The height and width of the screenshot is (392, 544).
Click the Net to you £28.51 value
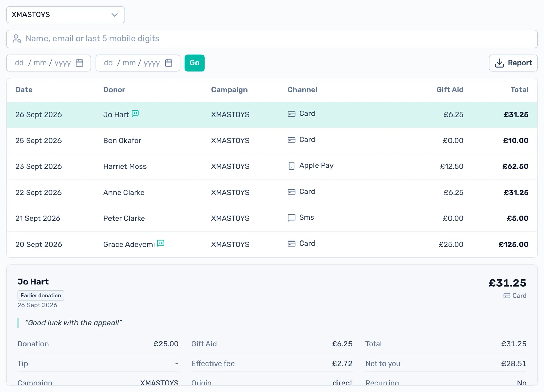[513, 363]
